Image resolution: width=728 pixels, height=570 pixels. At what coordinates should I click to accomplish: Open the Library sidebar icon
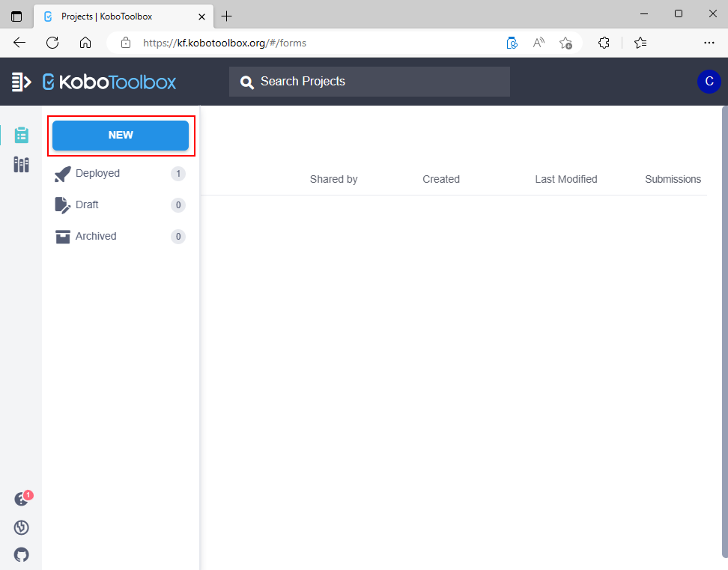click(x=21, y=165)
